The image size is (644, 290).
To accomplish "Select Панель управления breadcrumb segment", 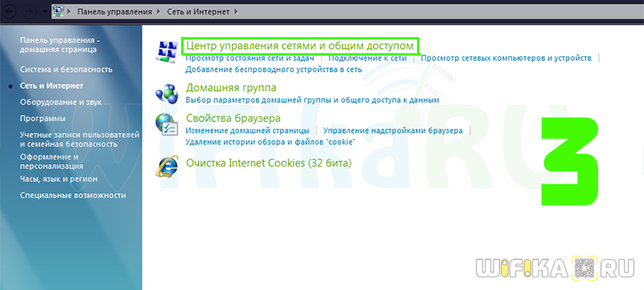I will pyautogui.click(x=115, y=11).
